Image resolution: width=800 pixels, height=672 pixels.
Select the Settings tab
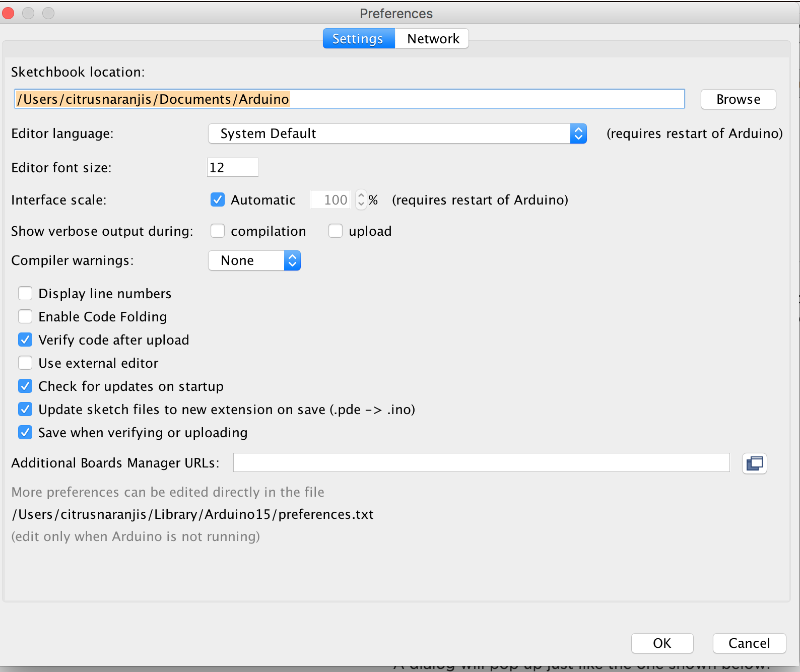[x=358, y=39]
